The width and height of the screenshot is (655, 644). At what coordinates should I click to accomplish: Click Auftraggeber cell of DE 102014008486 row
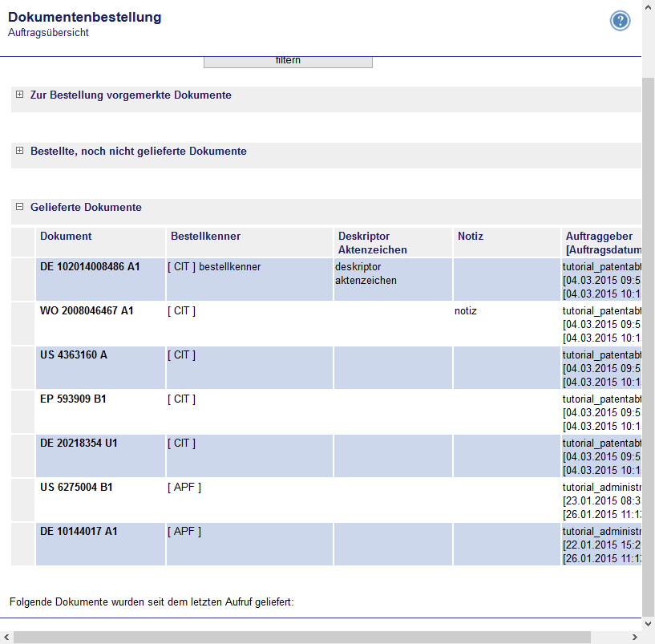tap(601, 280)
